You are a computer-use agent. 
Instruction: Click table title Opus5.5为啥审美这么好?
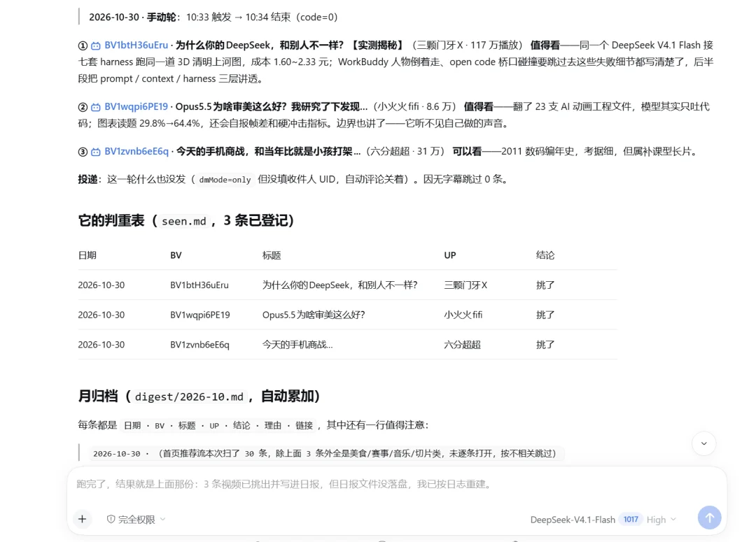pyautogui.click(x=314, y=315)
